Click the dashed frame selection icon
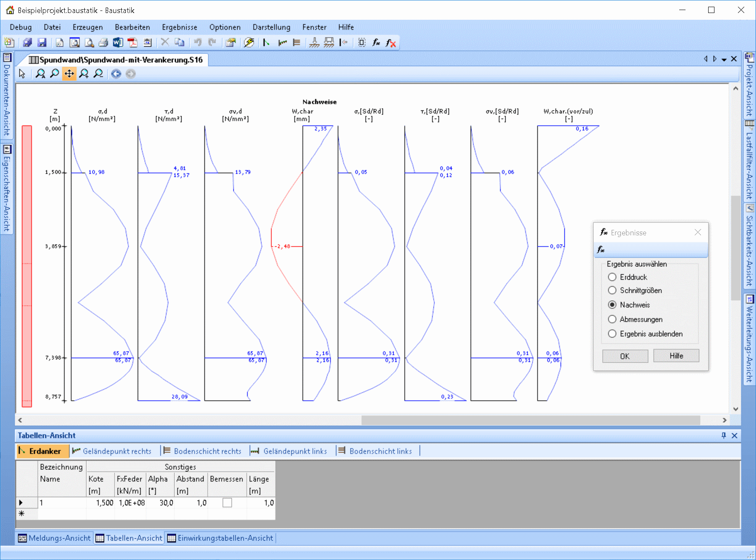Image resolution: width=756 pixels, height=560 pixels. [362, 42]
